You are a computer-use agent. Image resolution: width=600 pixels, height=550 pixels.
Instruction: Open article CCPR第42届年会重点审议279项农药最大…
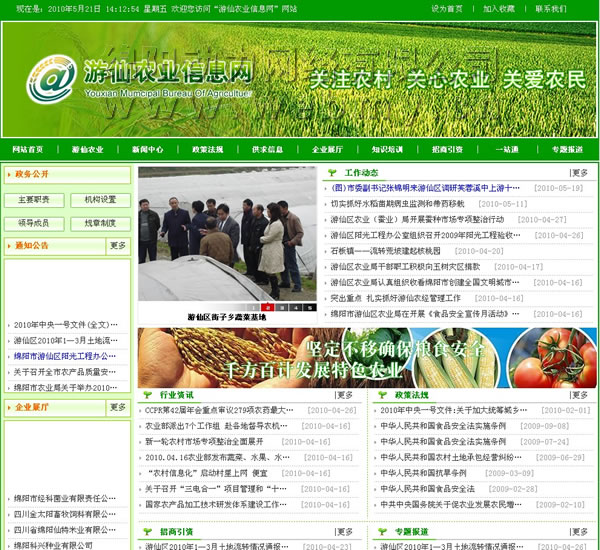point(219,410)
